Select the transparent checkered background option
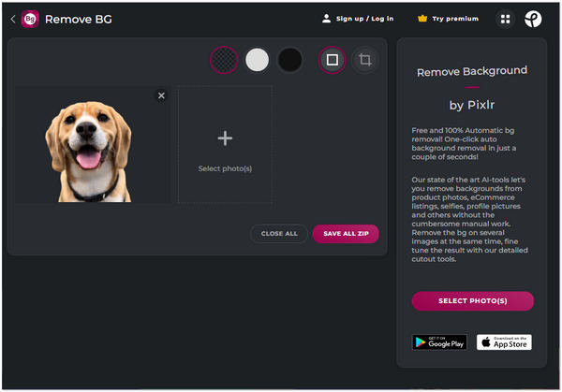Image resolution: width=562 pixels, height=392 pixels. click(225, 60)
